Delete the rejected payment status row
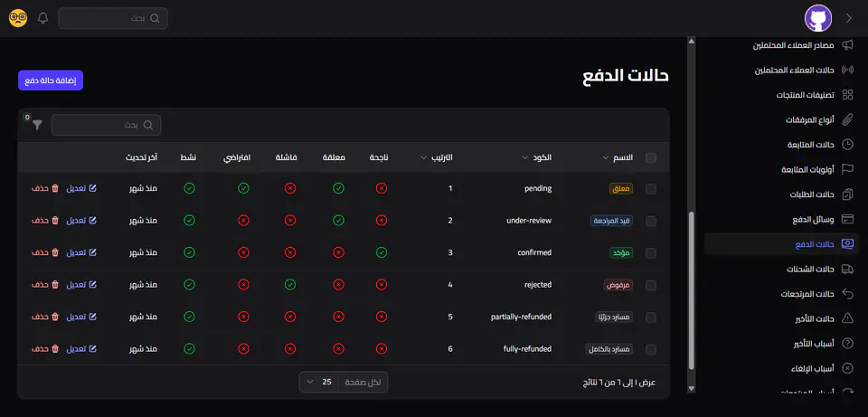Viewport: 868px width, 417px height. 45,285
